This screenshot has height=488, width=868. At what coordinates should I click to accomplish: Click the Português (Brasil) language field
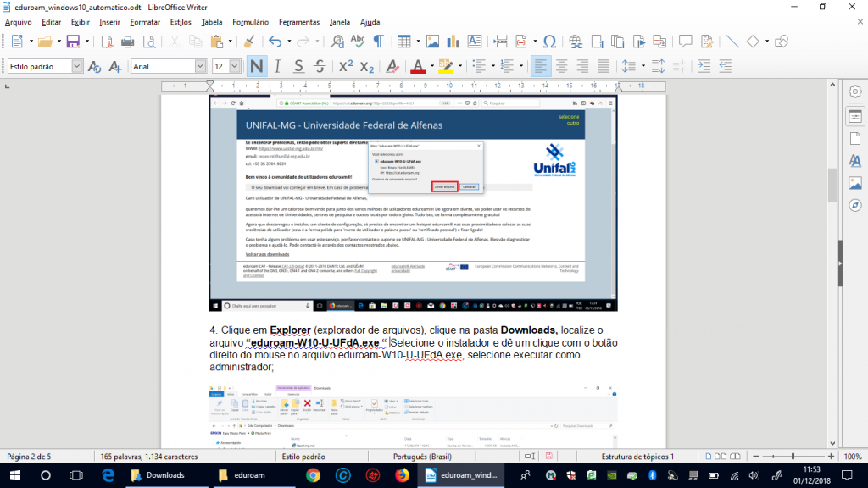coord(422,457)
